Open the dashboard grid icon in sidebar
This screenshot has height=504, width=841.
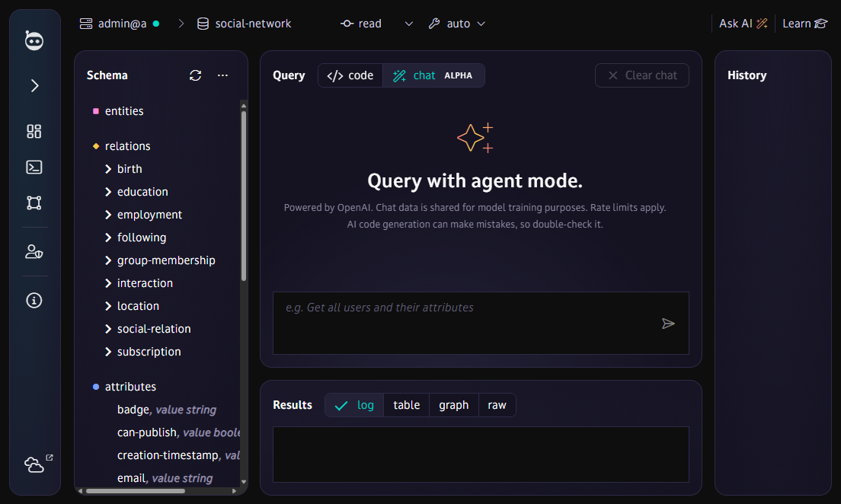point(34,132)
